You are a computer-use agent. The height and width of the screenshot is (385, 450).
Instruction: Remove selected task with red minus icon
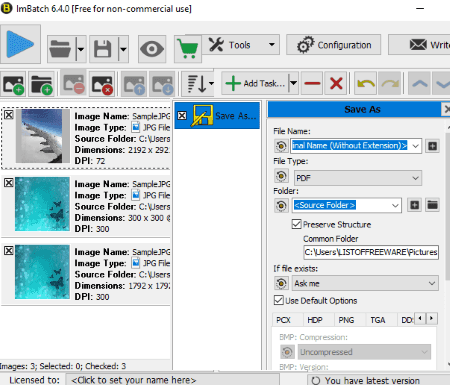(x=312, y=83)
